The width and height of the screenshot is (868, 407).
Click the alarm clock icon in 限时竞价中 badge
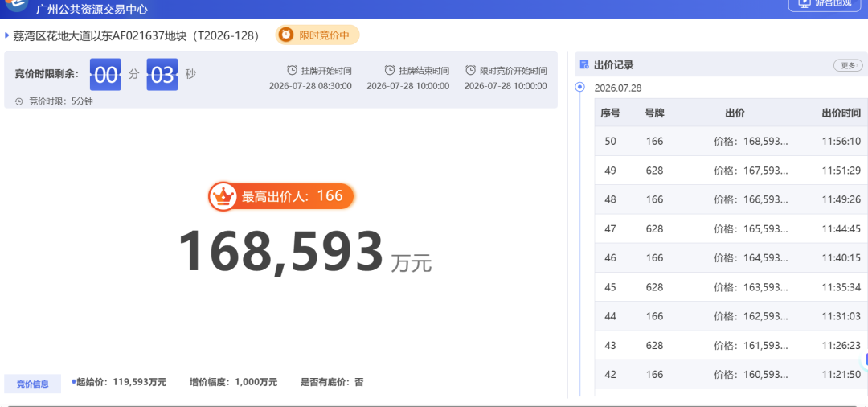pos(286,35)
